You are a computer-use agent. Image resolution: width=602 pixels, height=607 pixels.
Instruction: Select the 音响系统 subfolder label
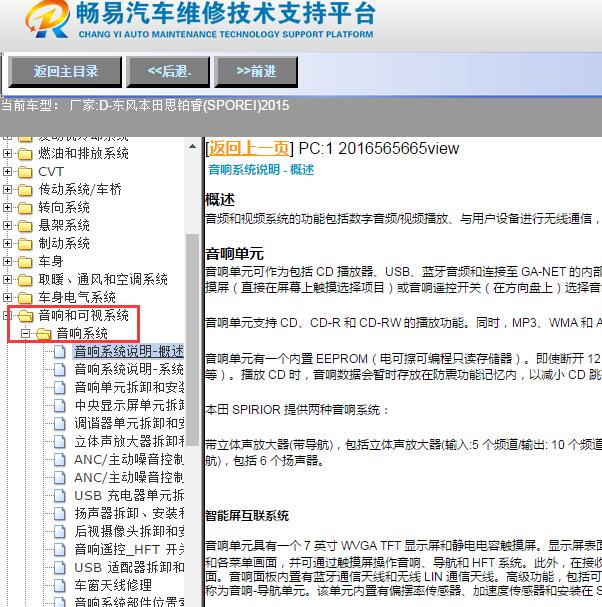[x=82, y=333]
